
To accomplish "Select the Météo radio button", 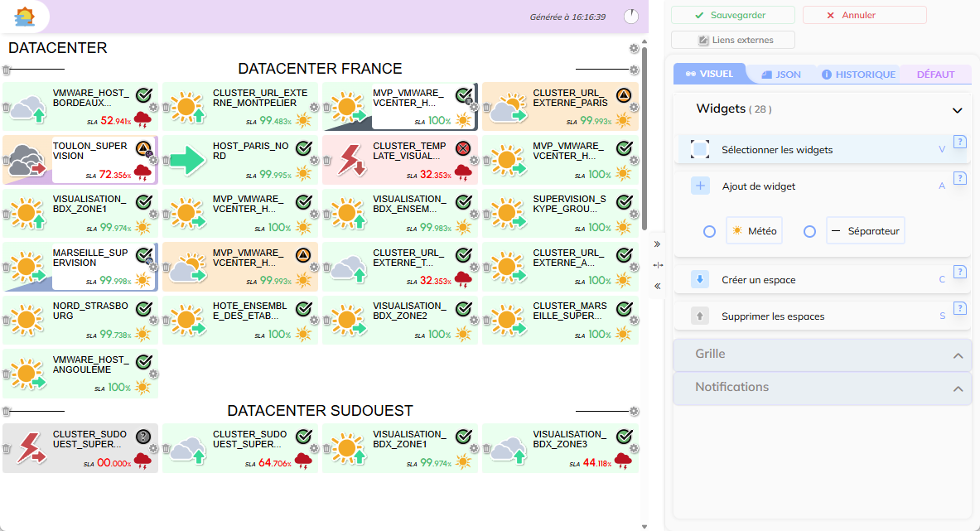I will [709, 232].
